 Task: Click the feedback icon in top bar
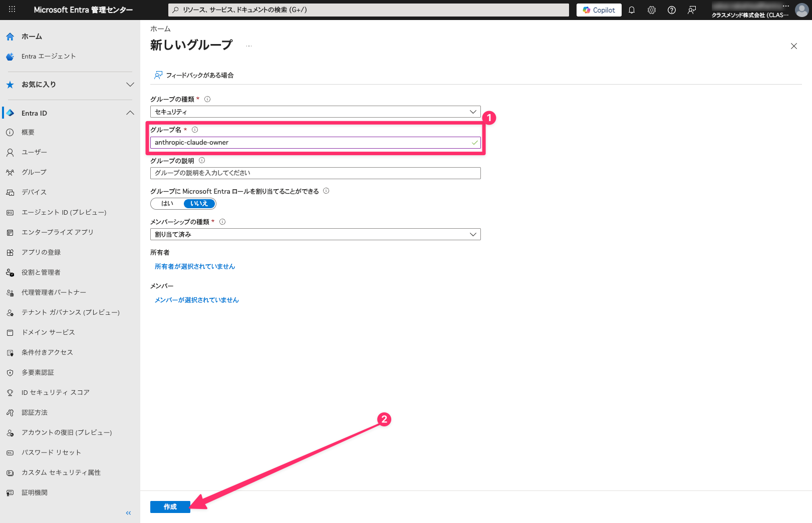tap(692, 10)
